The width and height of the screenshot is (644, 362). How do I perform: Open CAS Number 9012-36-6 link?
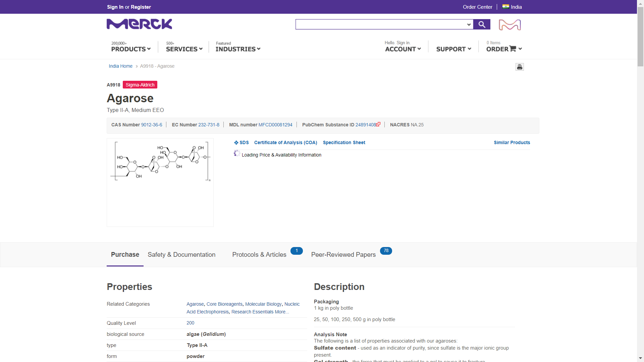tap(152, 125)
